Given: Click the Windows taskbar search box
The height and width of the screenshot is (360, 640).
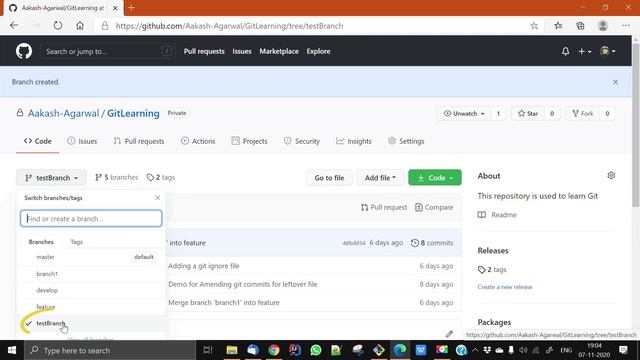Looking at the screenshot, I should pyautogui.click(x=110, y=350).
